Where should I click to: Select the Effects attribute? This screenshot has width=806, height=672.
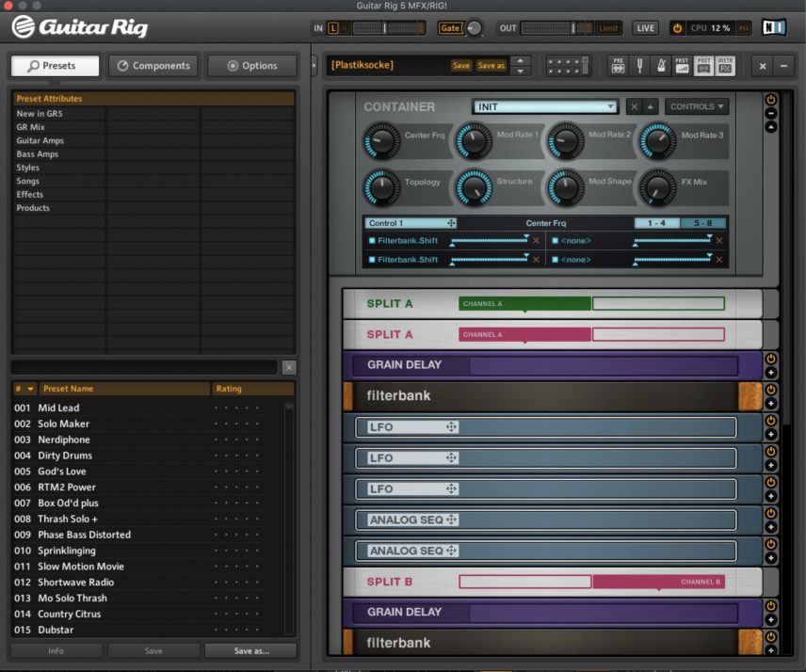coord(30,194)
